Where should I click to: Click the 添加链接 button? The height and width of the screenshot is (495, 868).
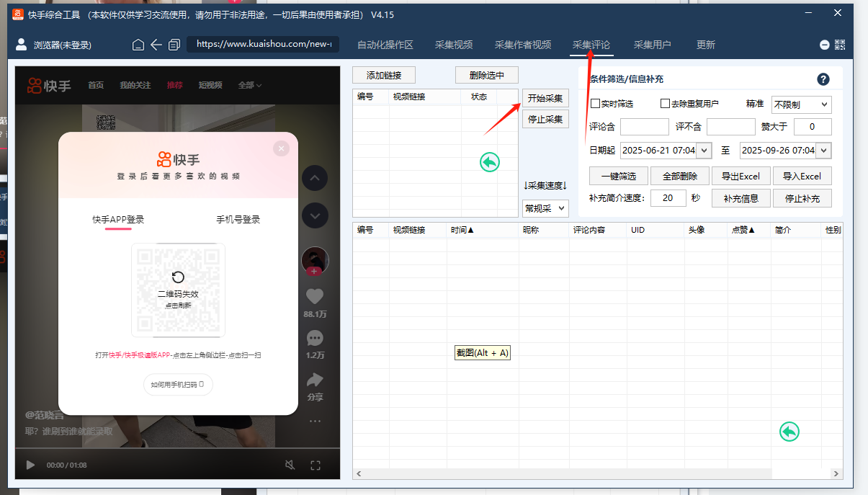(x=384, y=75)
